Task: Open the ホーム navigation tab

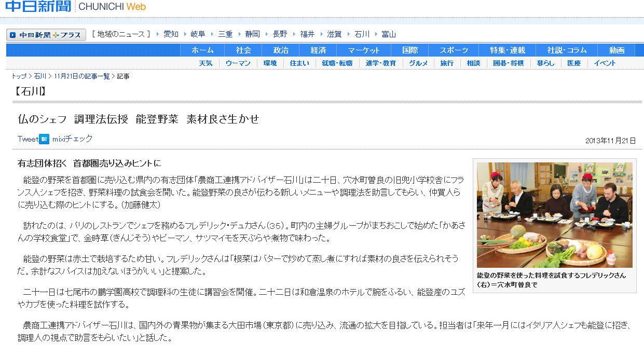Action: coord(202,50)
